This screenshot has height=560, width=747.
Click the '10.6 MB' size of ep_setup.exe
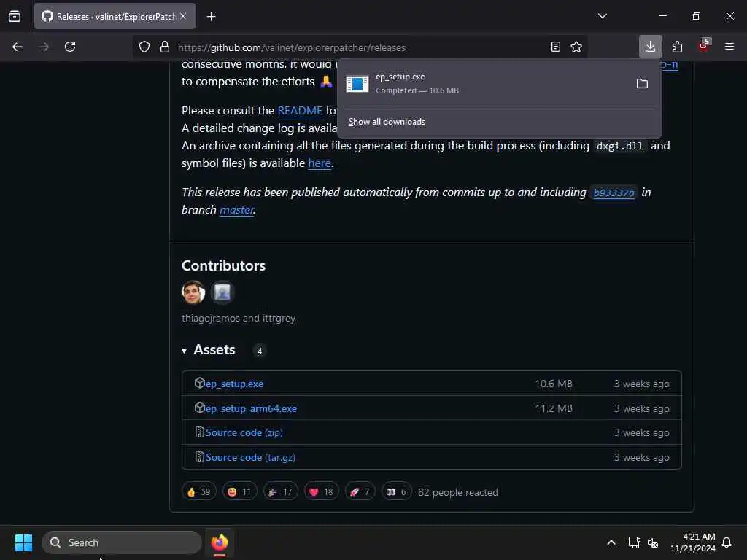tap(553, 384)
